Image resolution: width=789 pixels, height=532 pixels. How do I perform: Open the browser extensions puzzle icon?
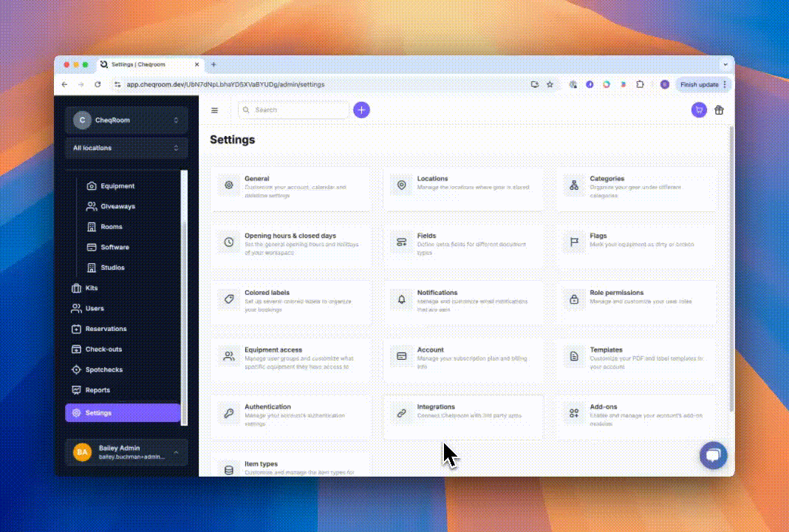[640, 84]
